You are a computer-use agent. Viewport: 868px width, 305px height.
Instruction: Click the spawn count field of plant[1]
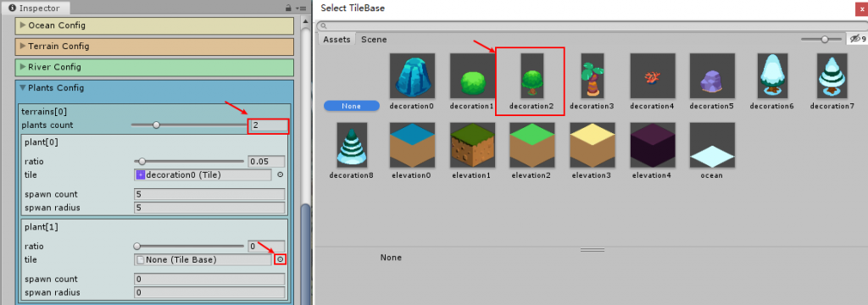(210, 279)
